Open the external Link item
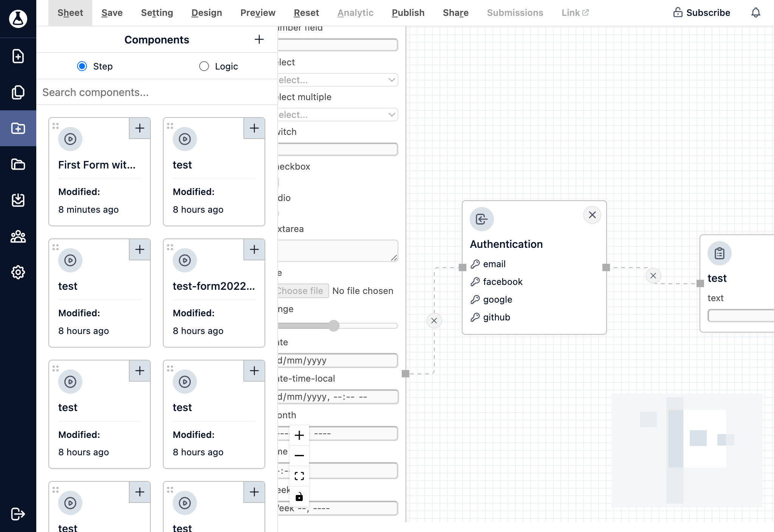 (x=575, y=13)
